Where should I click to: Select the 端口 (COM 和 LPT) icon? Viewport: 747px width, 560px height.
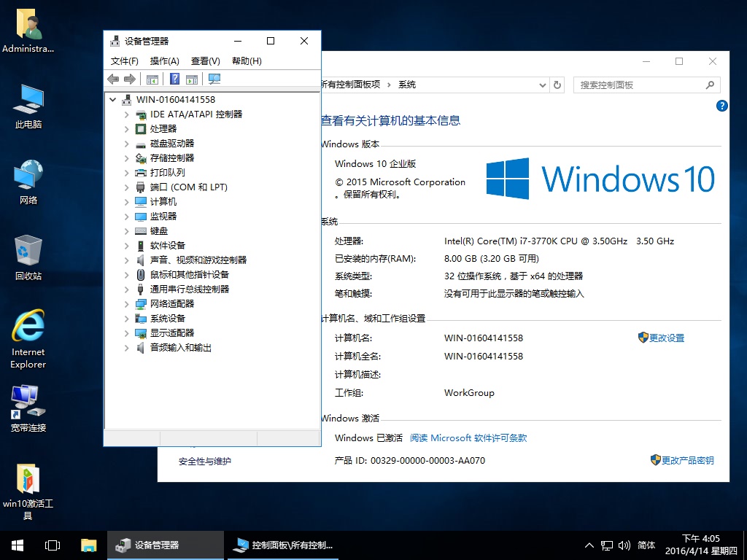click(x=141, y=187)
